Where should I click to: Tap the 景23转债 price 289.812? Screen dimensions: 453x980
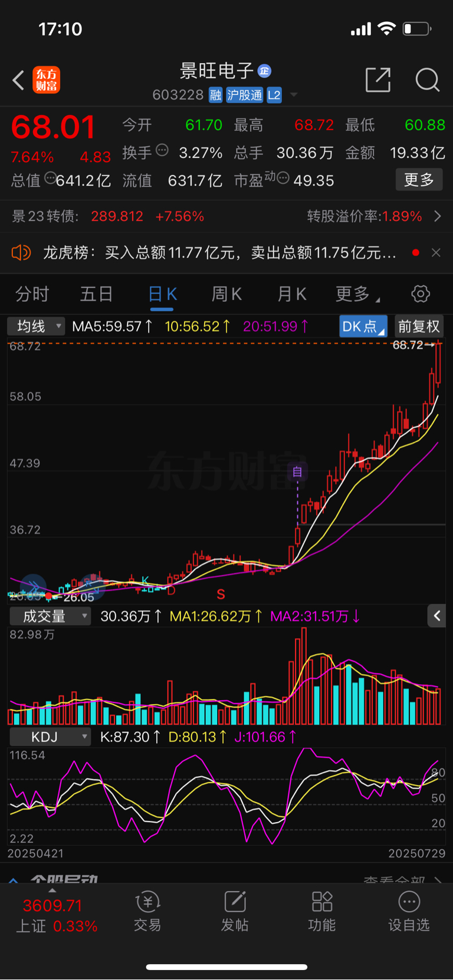click(117, 216)
